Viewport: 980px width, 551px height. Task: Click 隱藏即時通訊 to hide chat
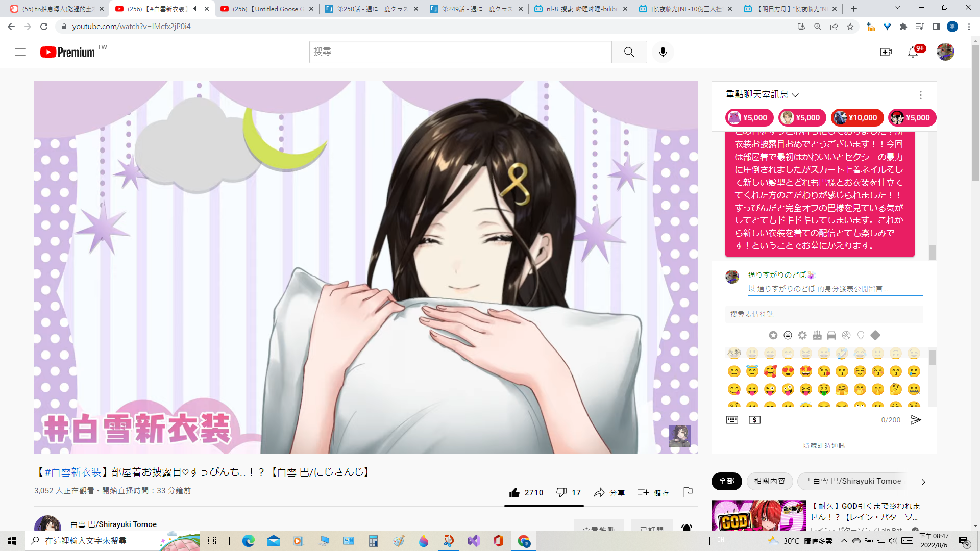(824, 445)
